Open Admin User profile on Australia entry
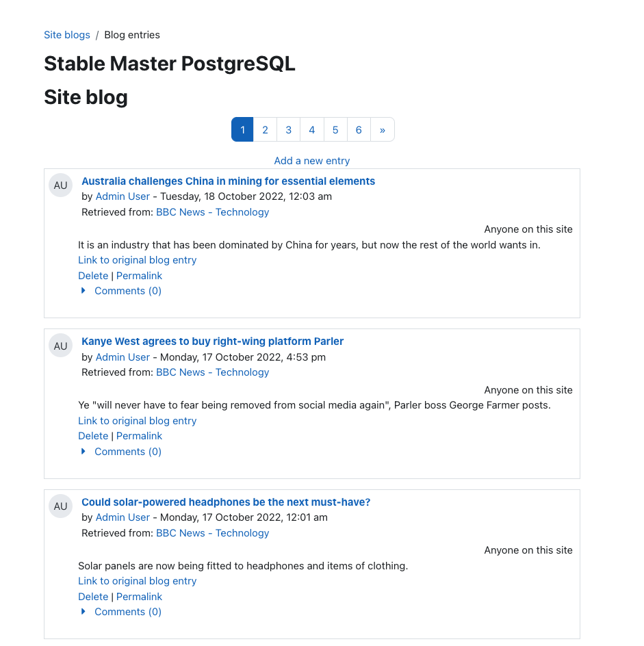 (x=123, y=196)
